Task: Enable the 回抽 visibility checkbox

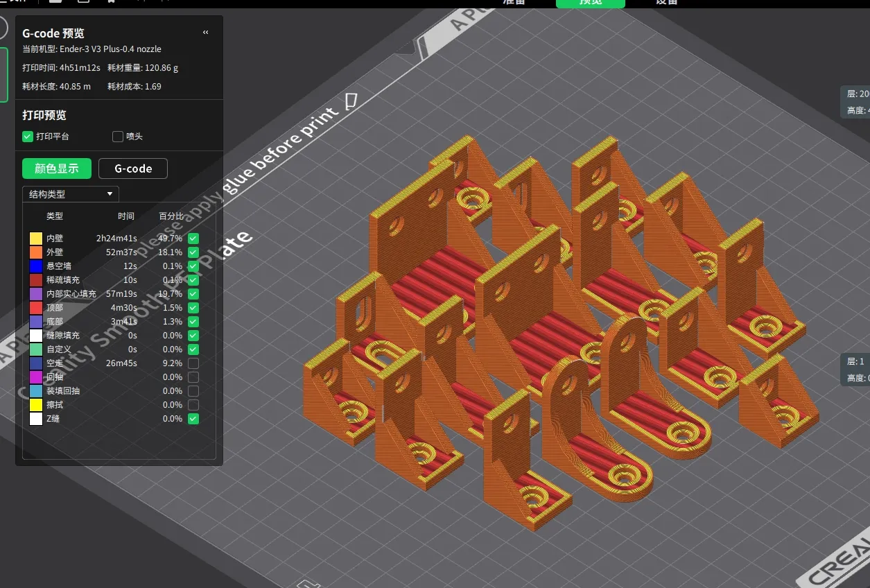Action: pyautogui.click(x=193, y=377)
